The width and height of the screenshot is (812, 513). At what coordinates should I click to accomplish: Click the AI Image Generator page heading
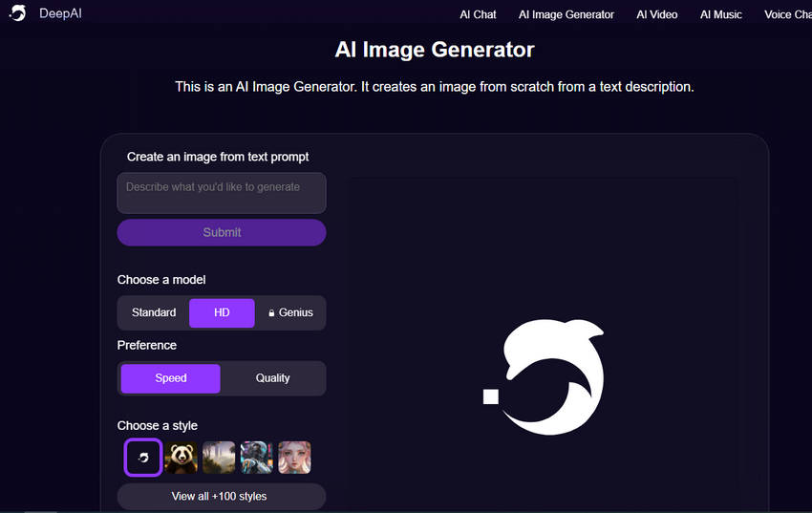click(x=435, y=50)
